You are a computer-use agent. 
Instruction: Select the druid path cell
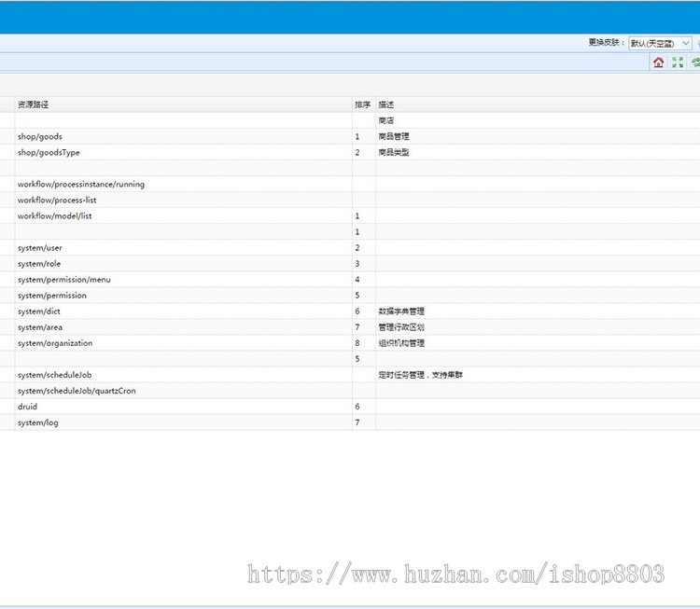pos(184,407)
